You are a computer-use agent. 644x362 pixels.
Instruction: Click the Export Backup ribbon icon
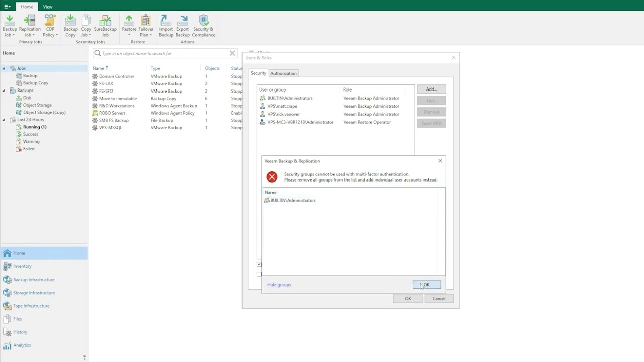183,26
